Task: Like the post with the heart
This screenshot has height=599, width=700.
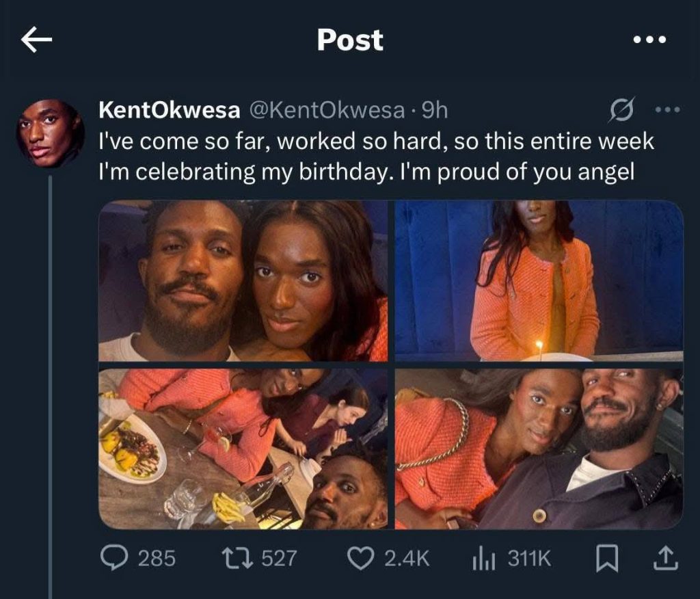Action: pos(360,559)
